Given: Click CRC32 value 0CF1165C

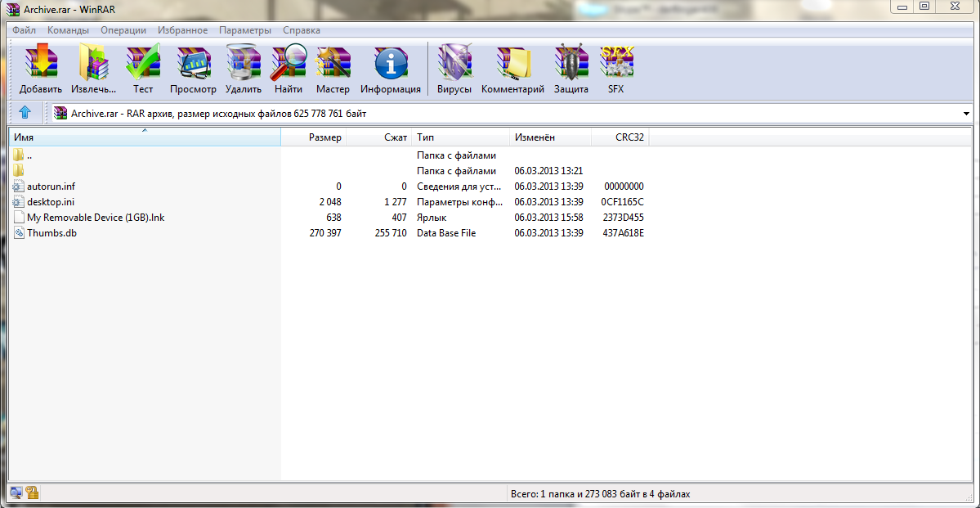Looking at the screenshot, I should pos(623,201).
